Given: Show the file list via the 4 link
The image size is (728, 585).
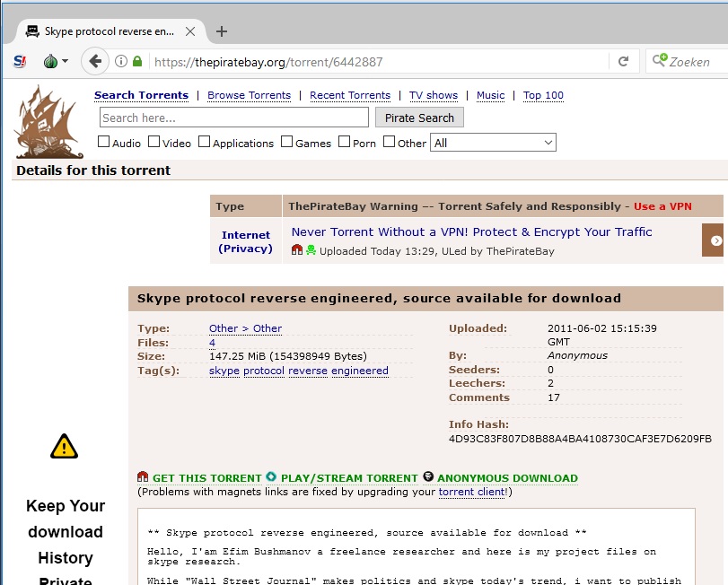Looking at the screenshot, I should 212,343.
